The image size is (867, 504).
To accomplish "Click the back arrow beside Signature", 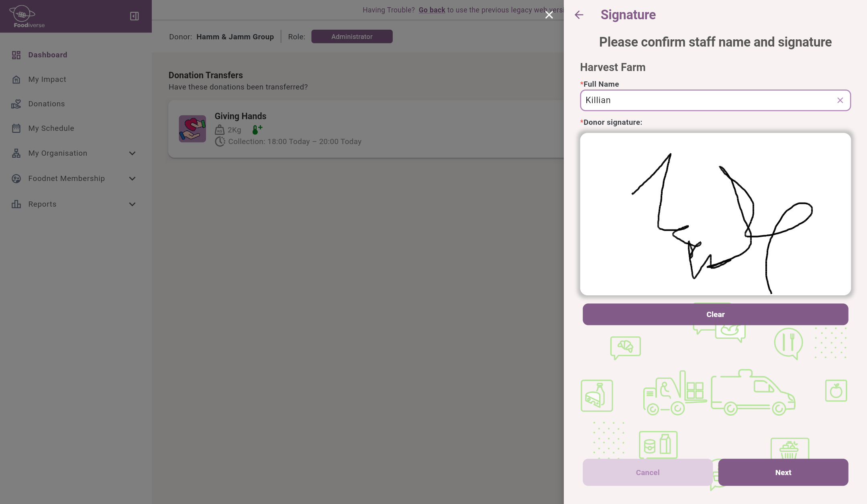I will tap(579, 15).
